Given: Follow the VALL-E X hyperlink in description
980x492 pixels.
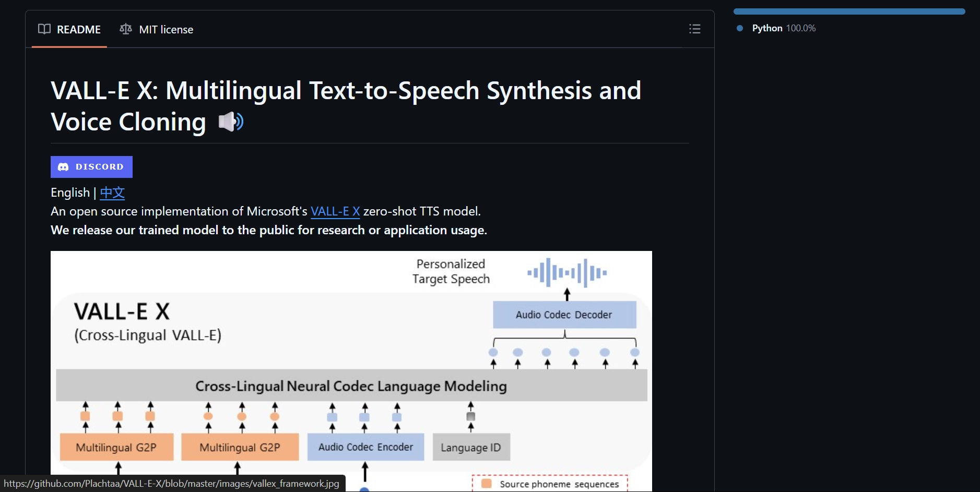Looking at the screenshot, I should (x=335, y=211).
